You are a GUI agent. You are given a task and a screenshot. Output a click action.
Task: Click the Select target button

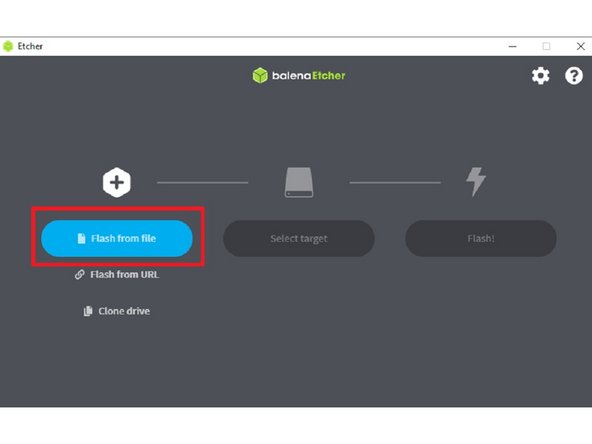pos(299,239)
